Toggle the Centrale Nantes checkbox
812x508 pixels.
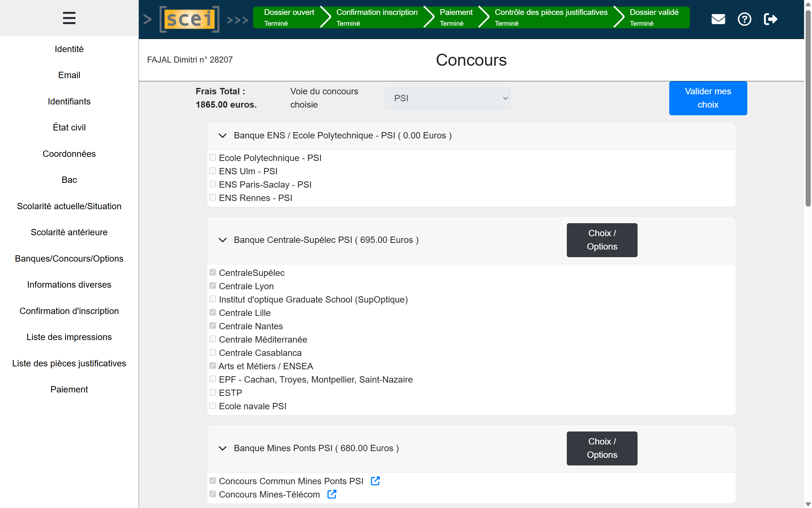pos(213,325)
